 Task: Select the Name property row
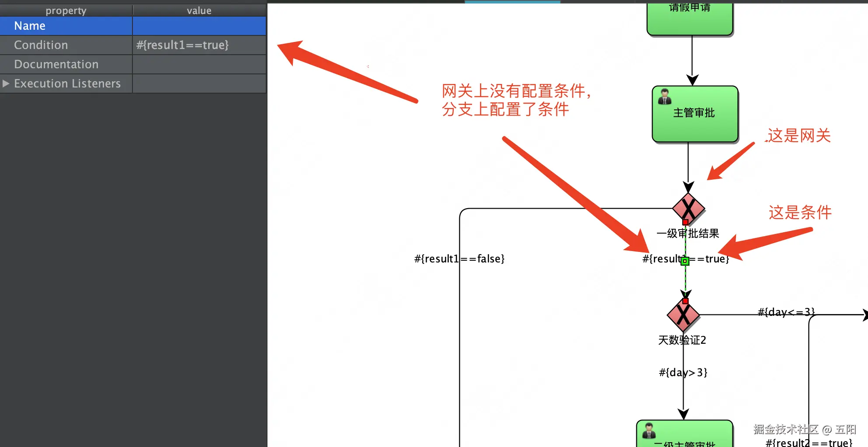point(133,26)
